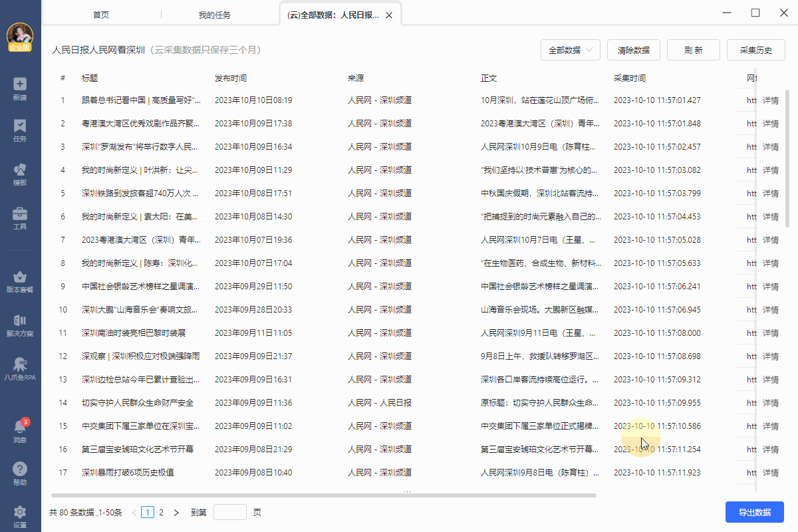Click the 来源 column header
798x532 pixels.
tap(356, 78)
